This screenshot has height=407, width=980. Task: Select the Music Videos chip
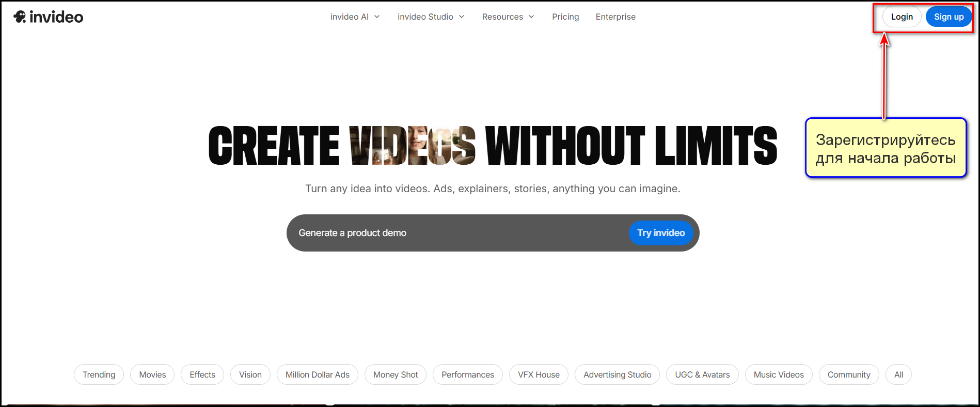coord(779,374)
